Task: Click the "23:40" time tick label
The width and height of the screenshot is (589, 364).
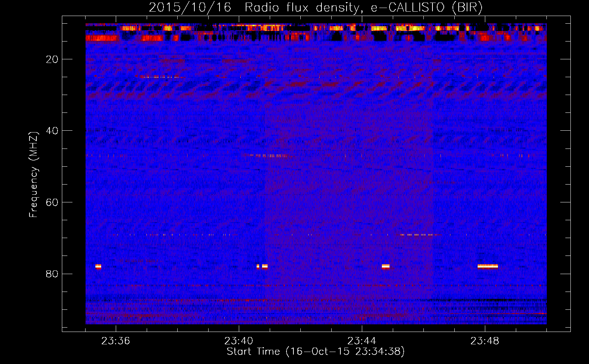Action: 239,341
